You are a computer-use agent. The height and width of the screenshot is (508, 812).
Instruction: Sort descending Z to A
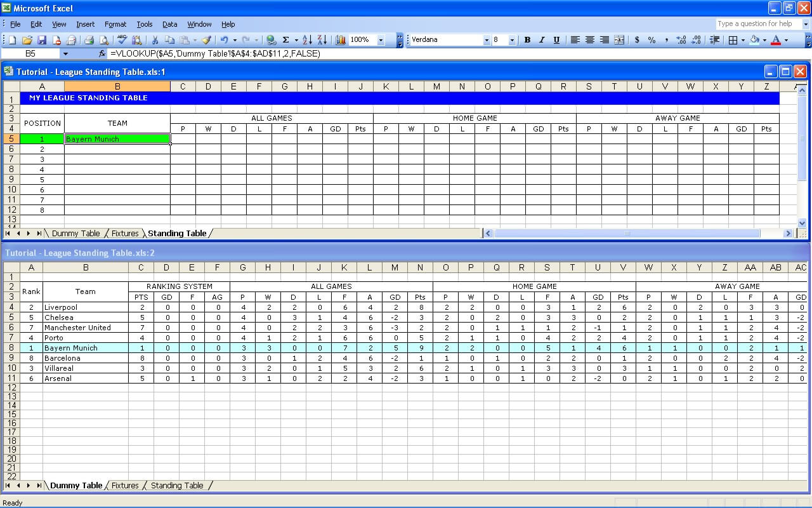click(322, 40)
